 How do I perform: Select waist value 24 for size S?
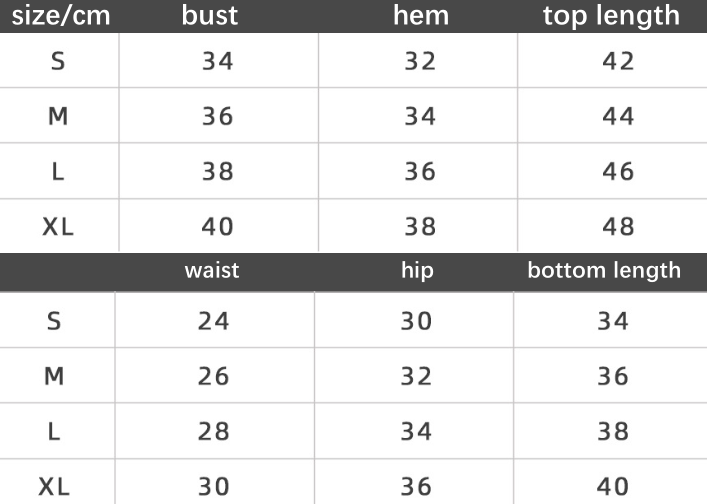(213, 321)
